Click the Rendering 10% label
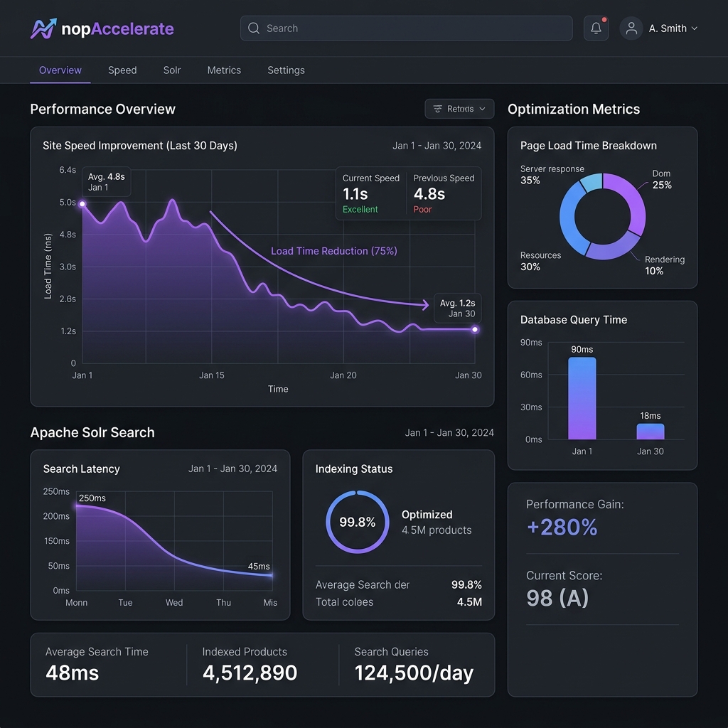This screenshot has width=728, height=728. tap(665, 265)
